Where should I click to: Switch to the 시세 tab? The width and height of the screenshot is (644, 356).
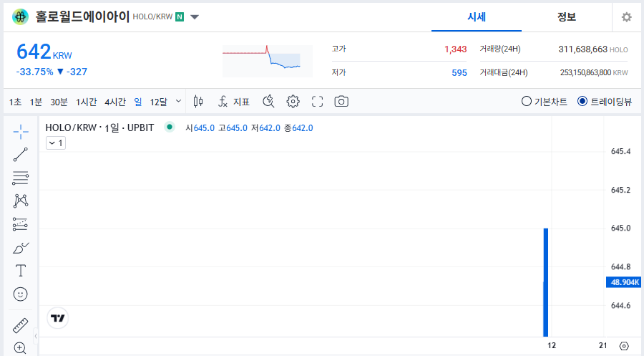click(477, 17)
